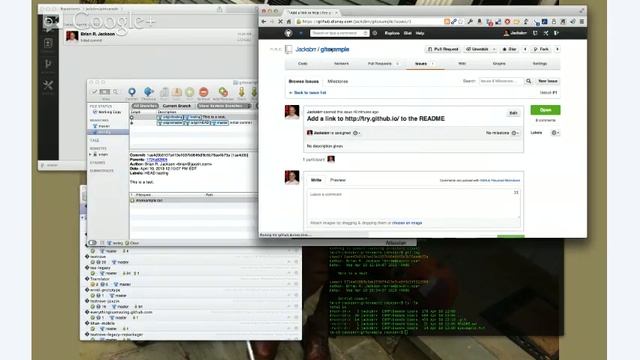The image size is (640, 360).
Task: Click the browser address bar
Action: (x=369, y=22)
